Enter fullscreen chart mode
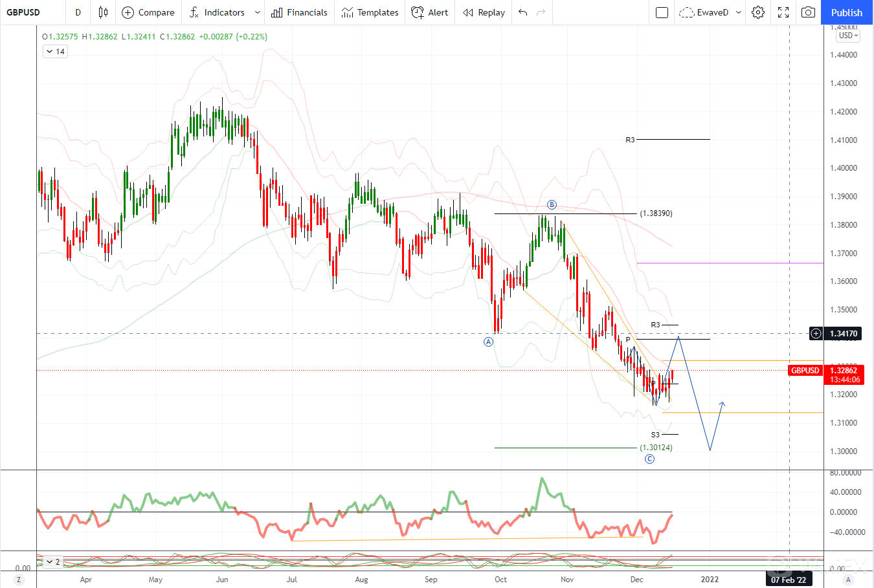The image size is (874, 588). 783,12
